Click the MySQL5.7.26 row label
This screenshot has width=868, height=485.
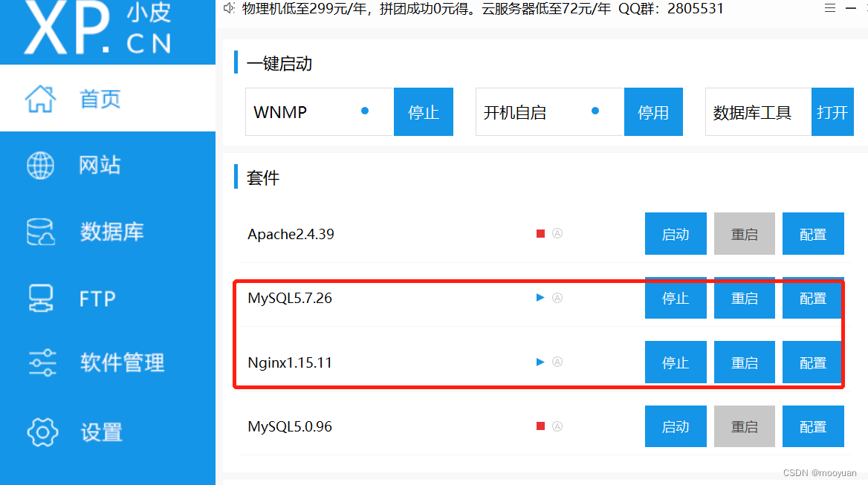[290, 299]
